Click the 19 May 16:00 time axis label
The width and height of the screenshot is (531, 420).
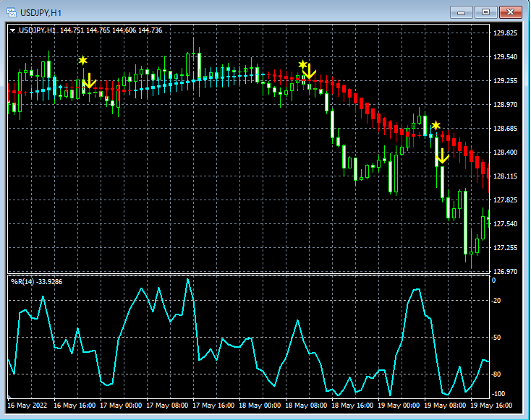491,406
